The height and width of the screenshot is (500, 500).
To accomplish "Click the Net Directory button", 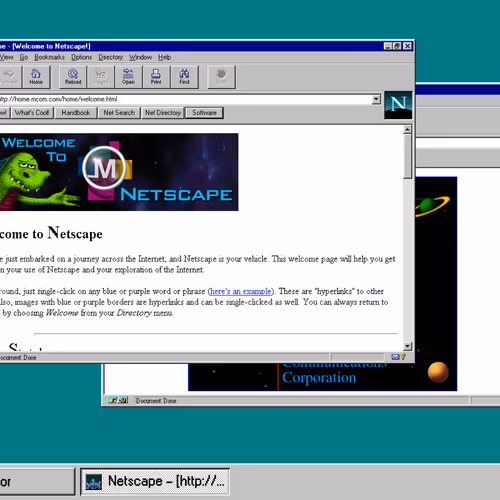I will [163, 113].
